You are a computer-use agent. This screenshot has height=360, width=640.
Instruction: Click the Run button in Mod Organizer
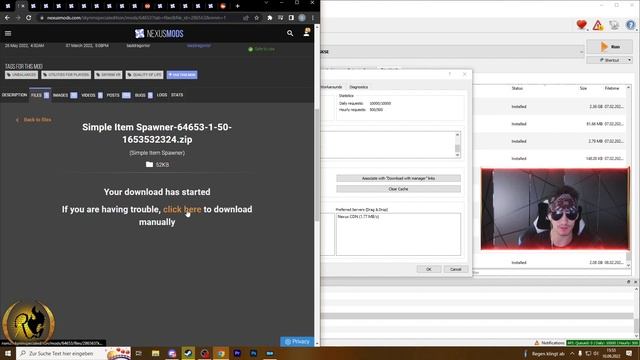click(609, 47)
